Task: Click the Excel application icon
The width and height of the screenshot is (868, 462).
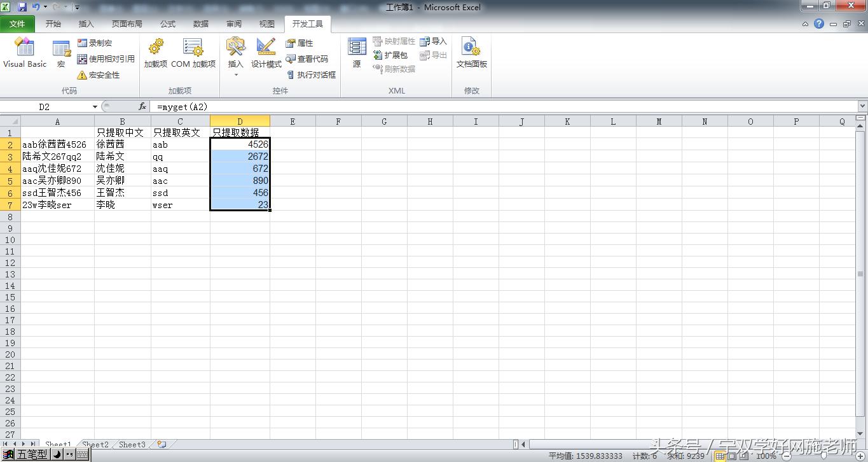Action: click(6, 7)
